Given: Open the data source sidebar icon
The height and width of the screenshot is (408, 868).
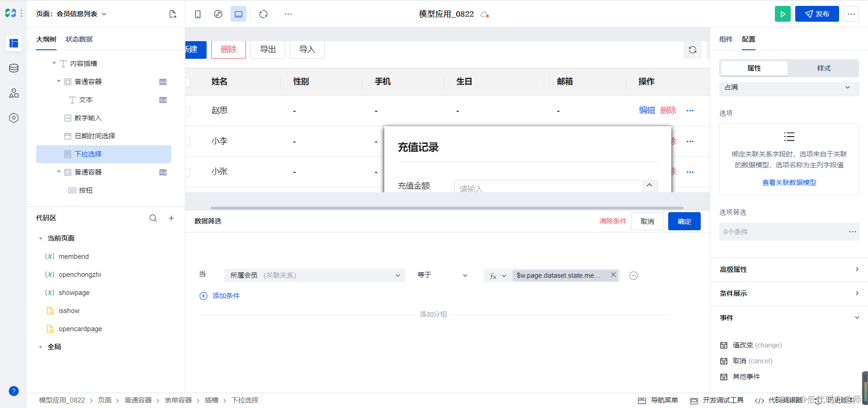Looking at the screenshot, I should [x=14, y=68].
